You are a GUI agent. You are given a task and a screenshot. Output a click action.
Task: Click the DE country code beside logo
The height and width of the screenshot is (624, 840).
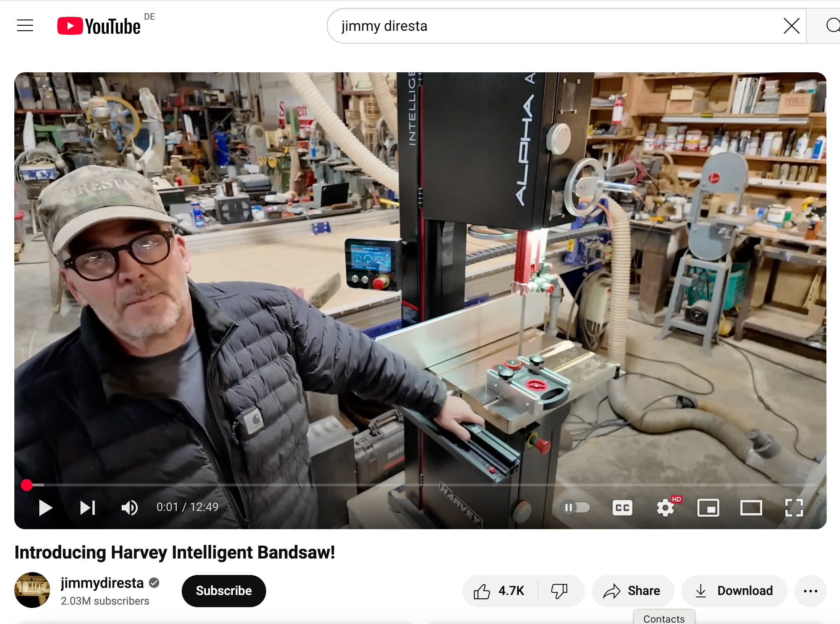point(150,16)
